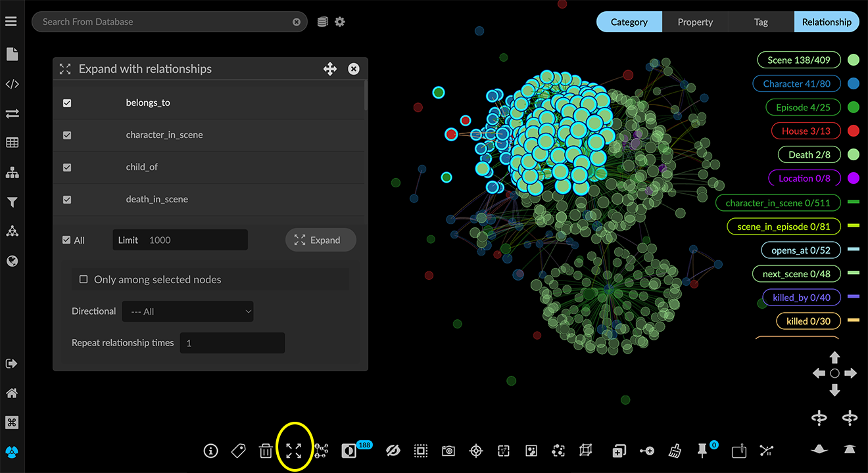Switch to the Property tab
This screenshot has height=473, width=868.
click(695, 22)
